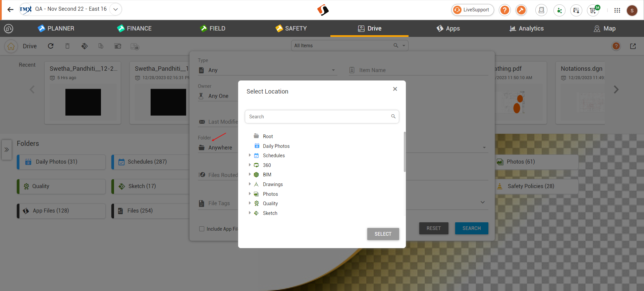
Task: Click the search magnifier in All Items box
Action: tap(396, 46)
